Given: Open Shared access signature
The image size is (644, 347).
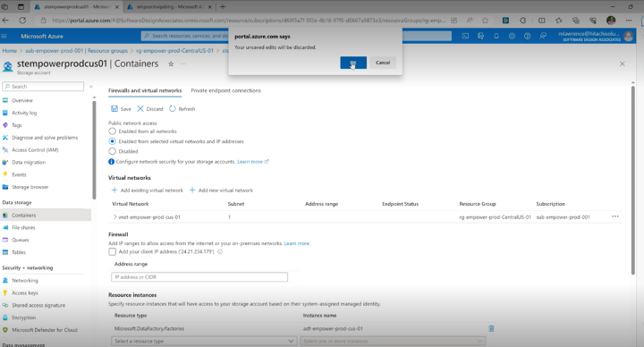Looking at the screenshot, I should (38, 305).
